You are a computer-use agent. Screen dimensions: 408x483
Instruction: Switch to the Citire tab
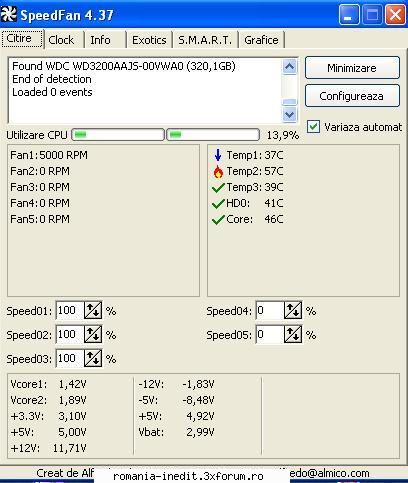coord(22,39)
